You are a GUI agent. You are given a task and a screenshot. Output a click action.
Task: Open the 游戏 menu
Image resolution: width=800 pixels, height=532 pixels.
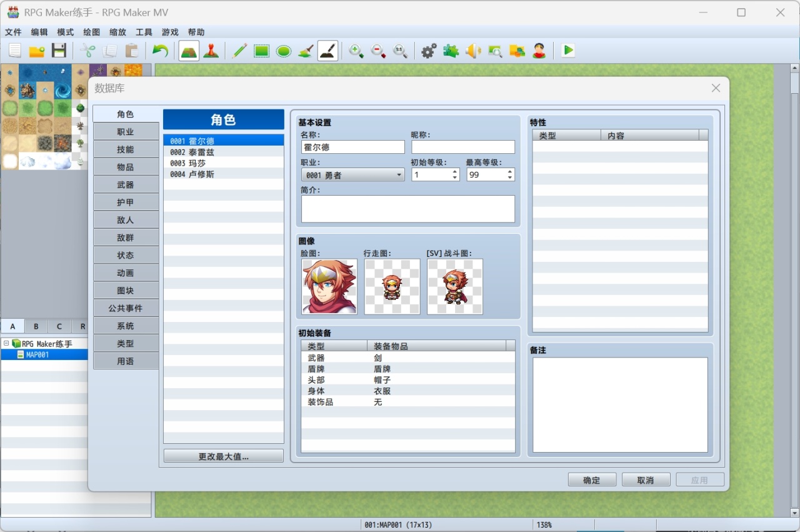pos(171,32)
